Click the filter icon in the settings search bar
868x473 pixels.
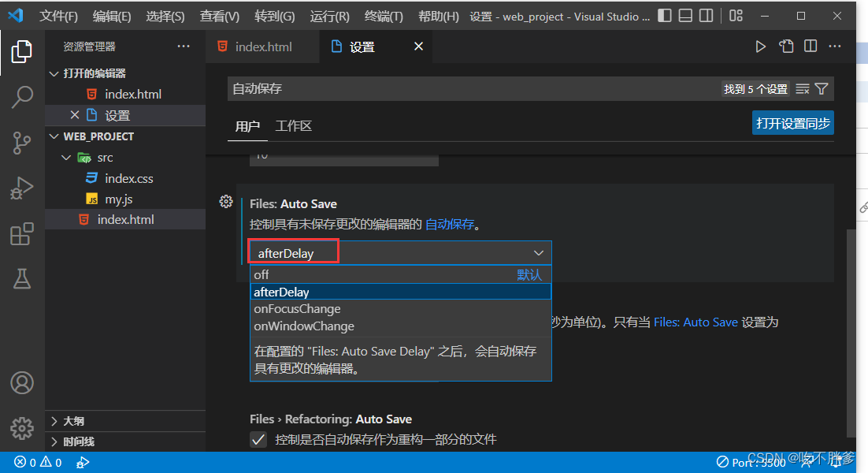coord(822,89)
